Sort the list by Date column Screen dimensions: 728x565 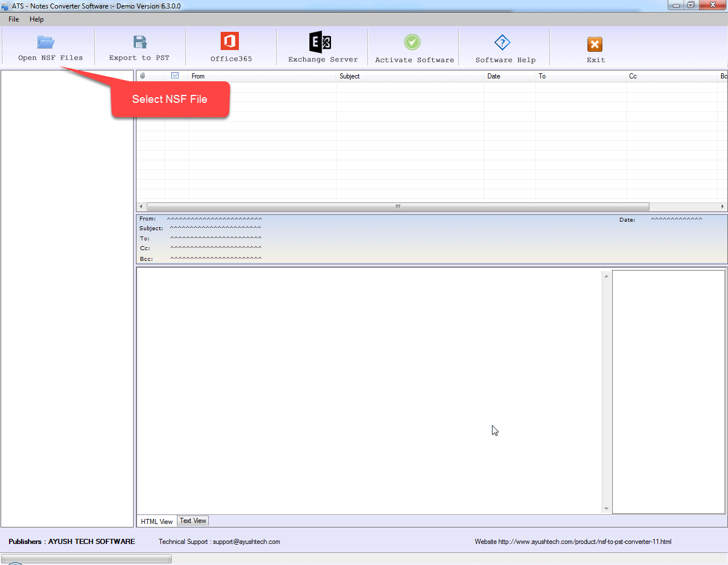494,76
